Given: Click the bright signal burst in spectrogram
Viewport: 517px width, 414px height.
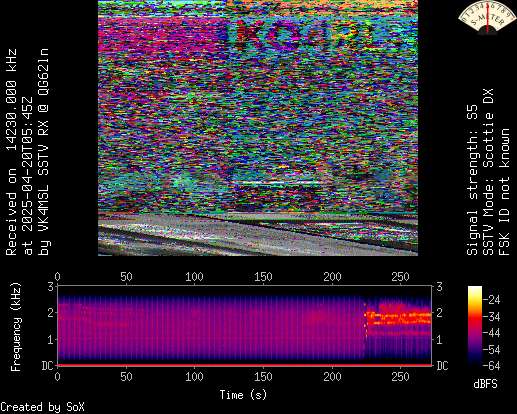Looking at the screenshot, I should click(x=398, y=318).
